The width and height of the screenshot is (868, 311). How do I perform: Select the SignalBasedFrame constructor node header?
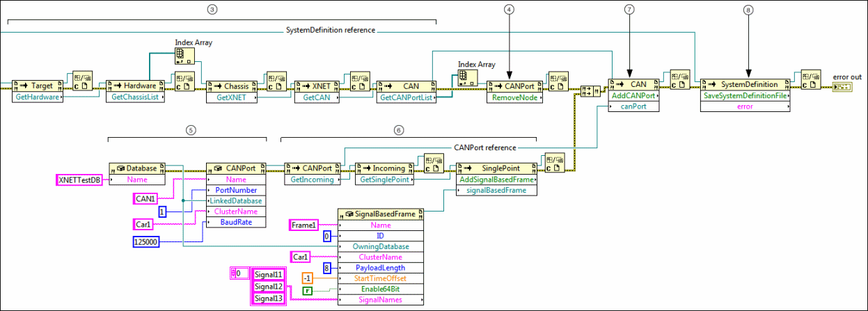point(379,214)
